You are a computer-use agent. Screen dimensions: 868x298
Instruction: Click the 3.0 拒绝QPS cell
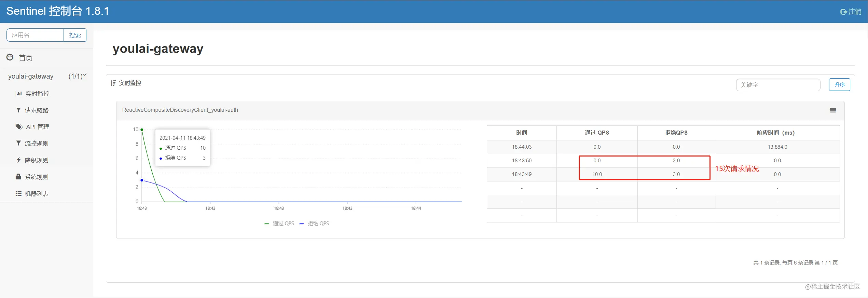click(x=676, y=174)
